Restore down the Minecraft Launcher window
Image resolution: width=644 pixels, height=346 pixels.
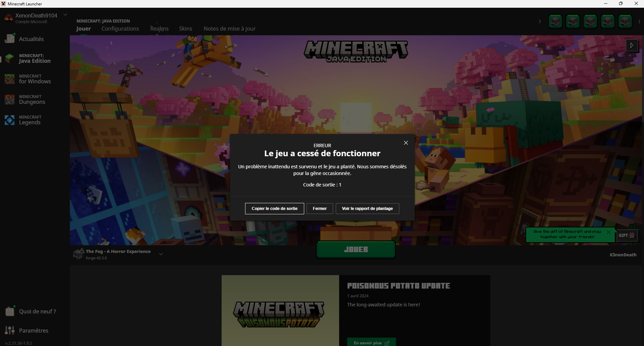point(621,4)
